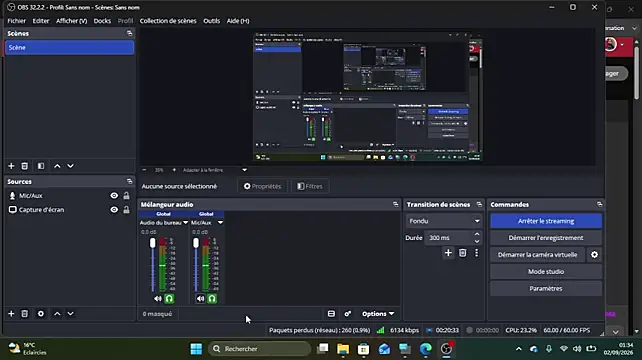Mute Audio du bureau channel
This screenshot has width=642, height=360.
[x=158, y=299]
